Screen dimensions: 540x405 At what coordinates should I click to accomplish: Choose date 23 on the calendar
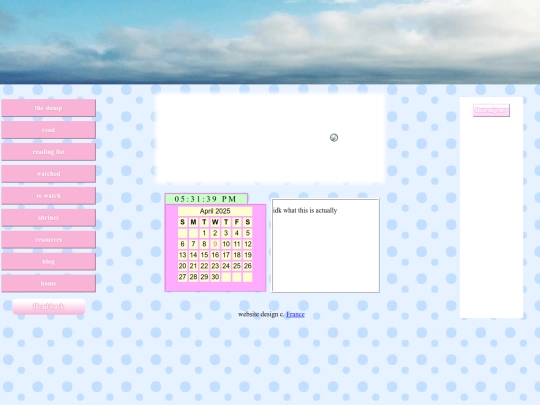[x=215, y=266]
